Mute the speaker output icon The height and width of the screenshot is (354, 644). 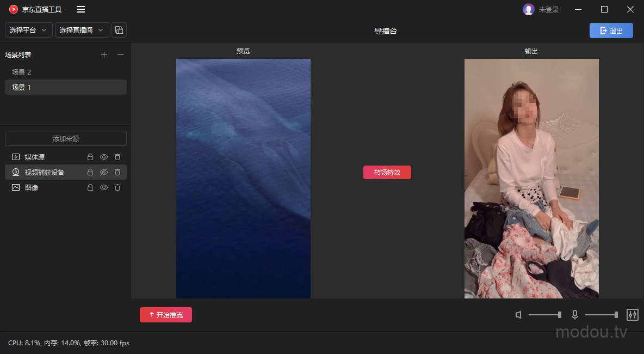pyautogui.click(x=519, y=315)
